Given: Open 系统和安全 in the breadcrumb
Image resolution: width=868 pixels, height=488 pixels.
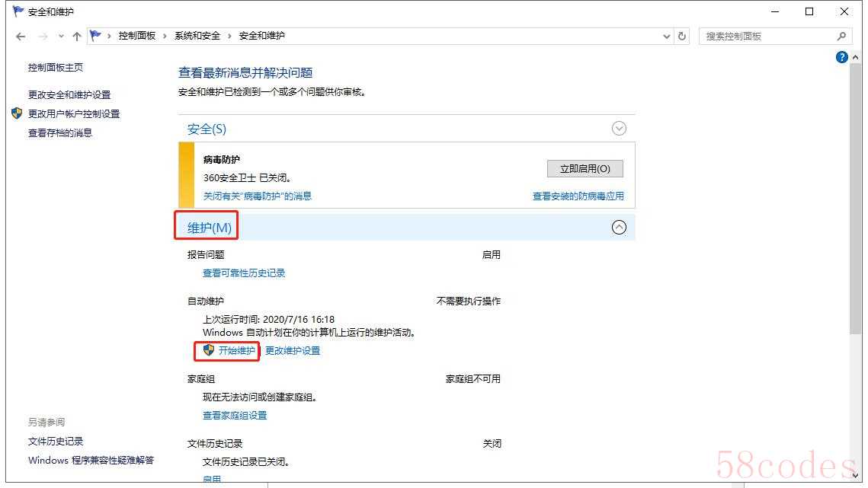Looking at the screenshot, I should 197,36.
